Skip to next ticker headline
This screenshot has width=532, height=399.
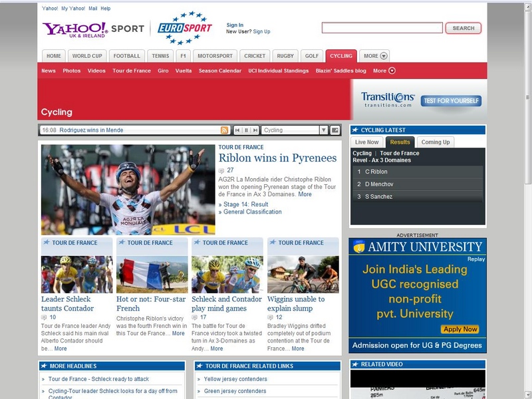pos(255,130)
